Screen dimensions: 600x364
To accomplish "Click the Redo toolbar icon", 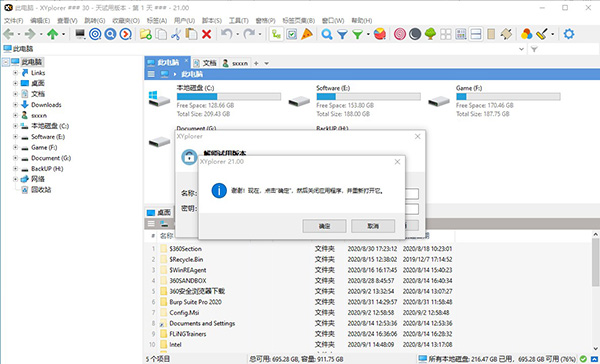I will (249, 34).
